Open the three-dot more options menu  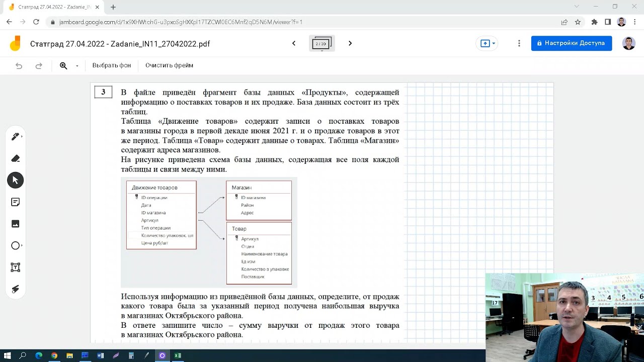[519, 43]
